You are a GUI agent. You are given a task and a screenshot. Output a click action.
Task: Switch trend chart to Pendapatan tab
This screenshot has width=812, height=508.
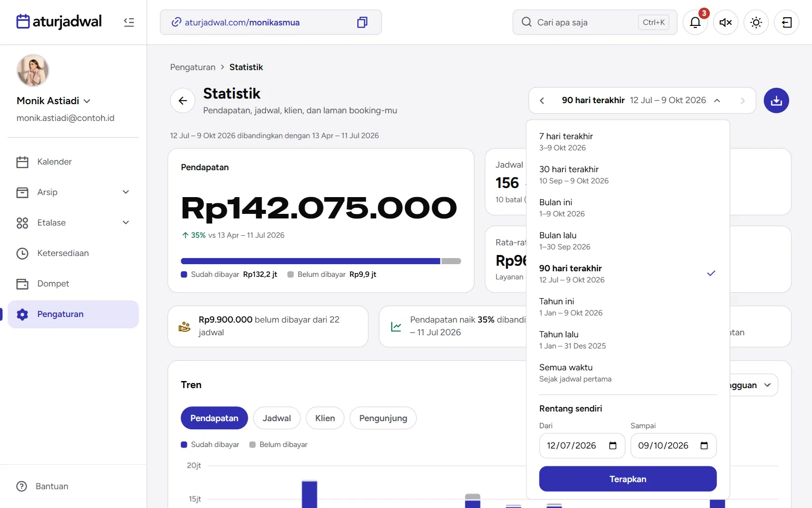pyautogui.click(x=214, y=418)
